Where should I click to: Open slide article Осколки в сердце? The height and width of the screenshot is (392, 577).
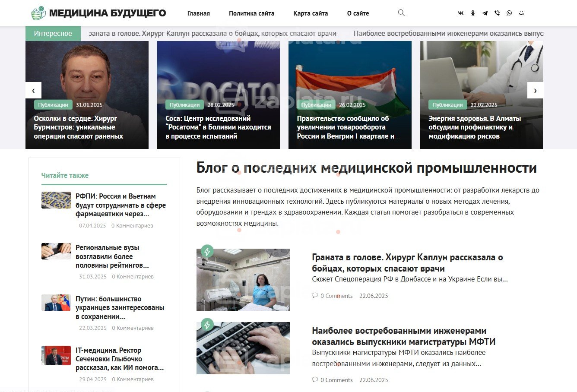click(79, 127)
